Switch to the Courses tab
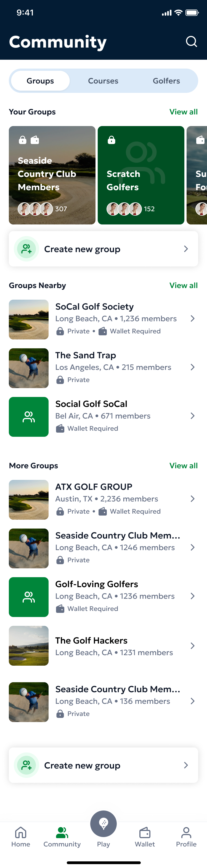Viewport: 207px width, 868px height. (x=103, y=81)
